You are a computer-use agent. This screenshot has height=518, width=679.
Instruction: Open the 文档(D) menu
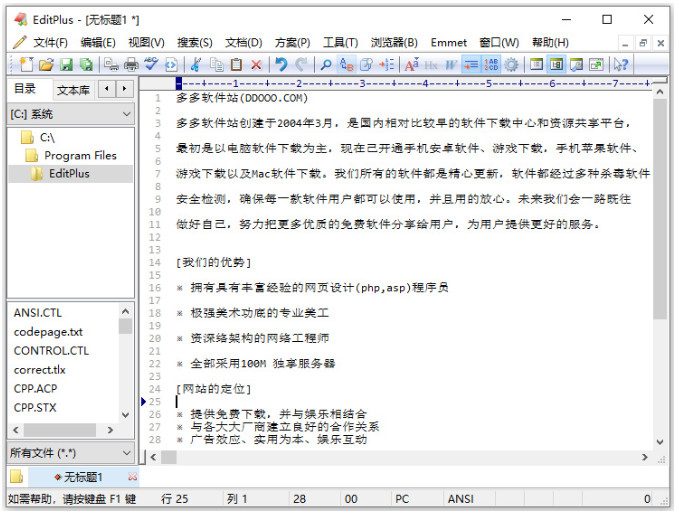(244, 42)
